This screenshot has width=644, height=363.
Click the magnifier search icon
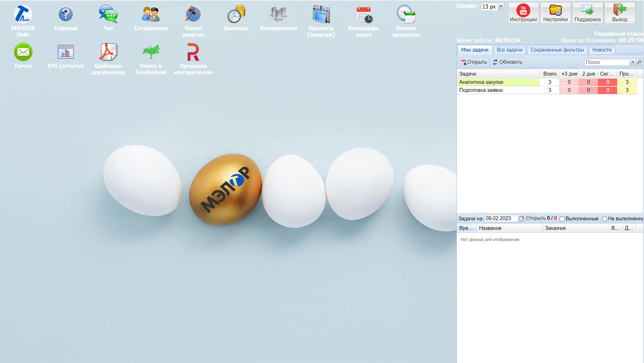(639, 62)
